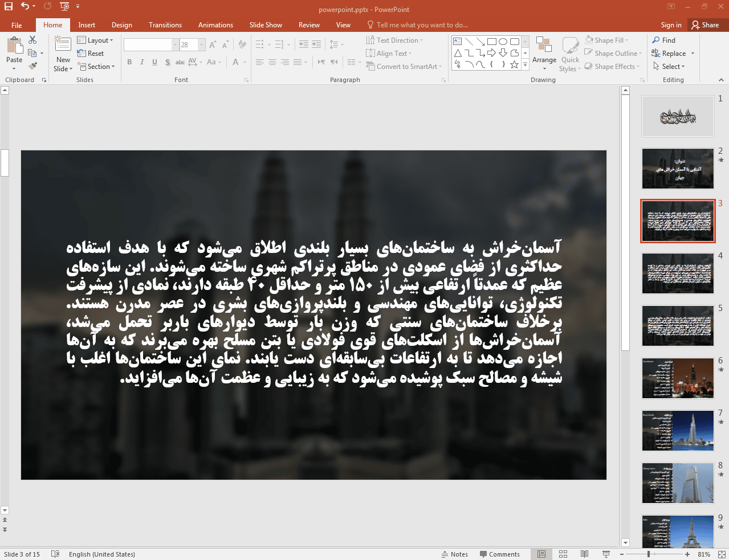Start Slide Show from status bar icon
Viewport: 729px width, 560px height.
tap(606, 554)
